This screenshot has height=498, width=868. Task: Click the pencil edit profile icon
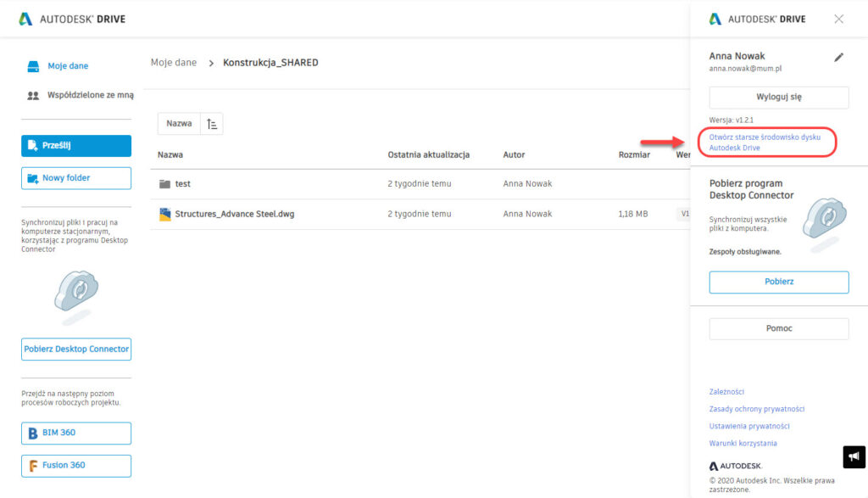(838, 57)
